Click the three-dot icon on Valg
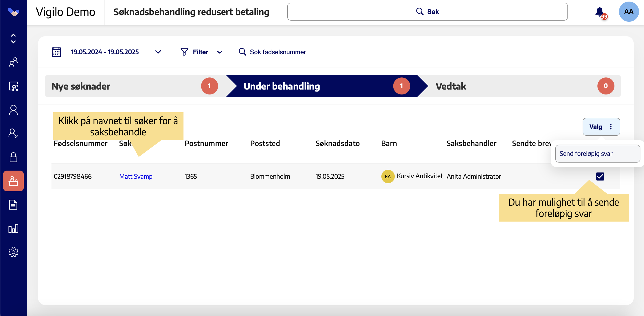 (x=611, y=127)
